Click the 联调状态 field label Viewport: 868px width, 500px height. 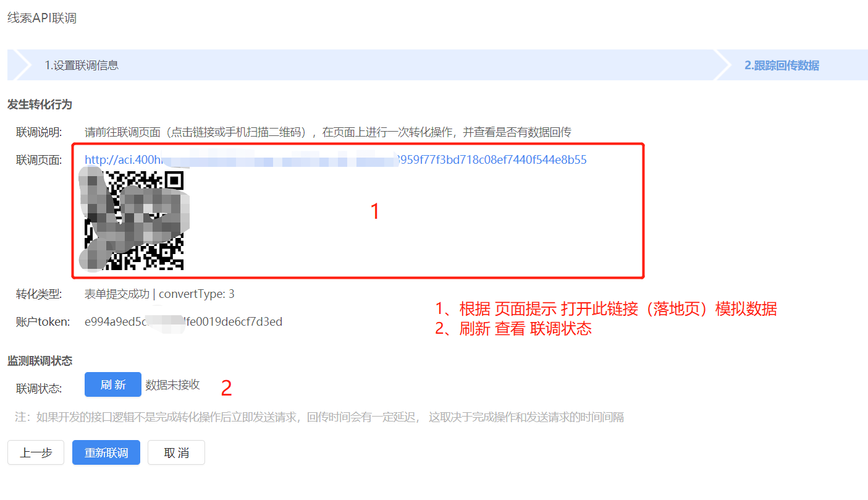click(40, 389)
